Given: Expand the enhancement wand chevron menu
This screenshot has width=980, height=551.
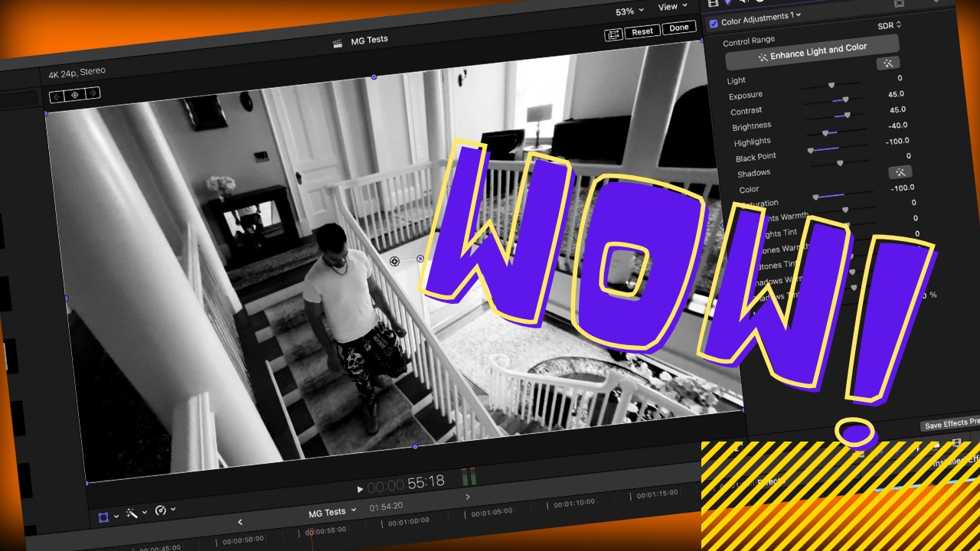Looking at the screenshot, I should coord(144,512).
